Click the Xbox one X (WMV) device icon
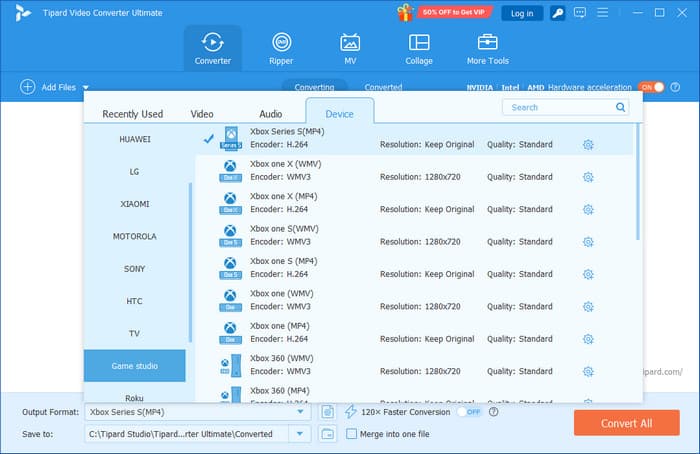This screenshot has width=700, height=454. (230, 171)
